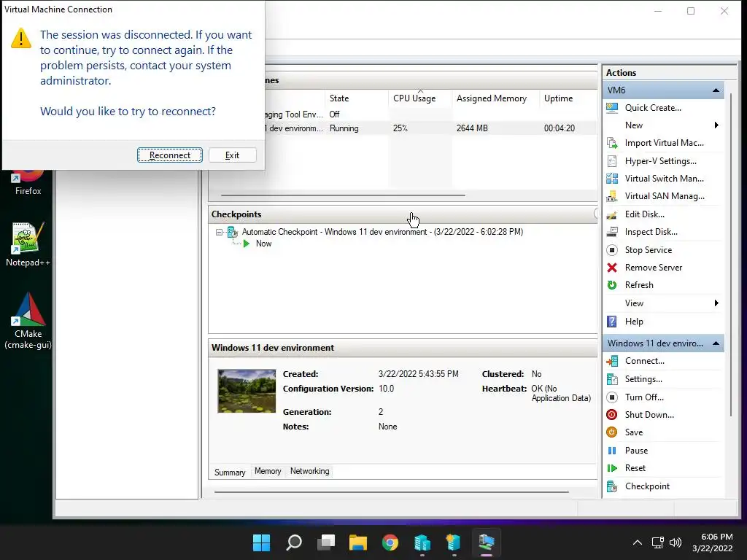Sort by the State column header

pos(356,98)
